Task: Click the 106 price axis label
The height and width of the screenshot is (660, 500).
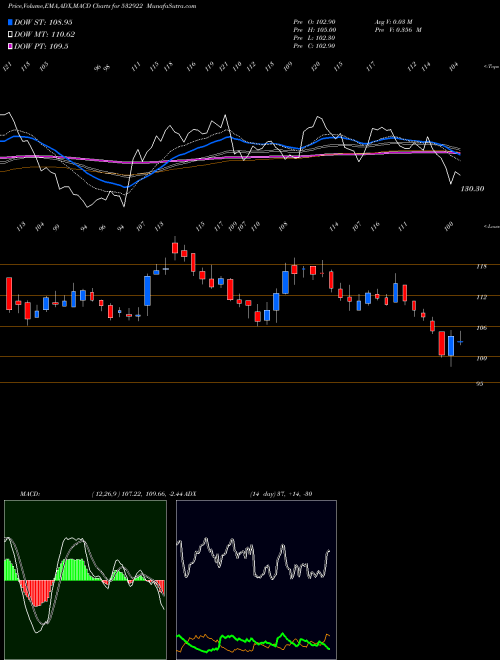Action: [482, 328]
